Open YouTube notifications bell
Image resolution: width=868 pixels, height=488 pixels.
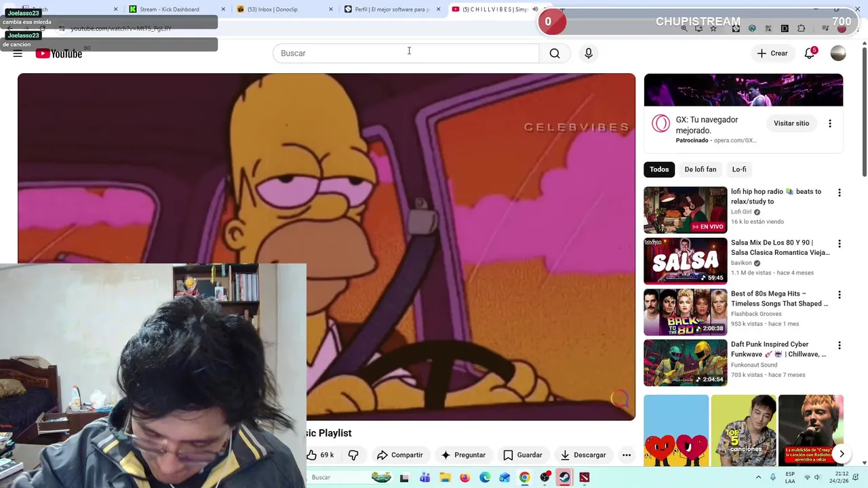coord(810,54)
